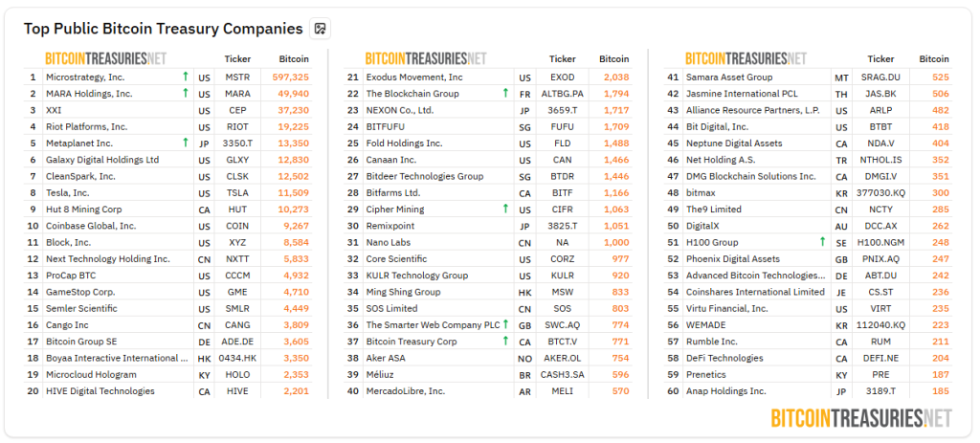The width and height of the screenshot is (980, 443).
Task: Select the 'CORZ' ticker cell
Action: 563,258
